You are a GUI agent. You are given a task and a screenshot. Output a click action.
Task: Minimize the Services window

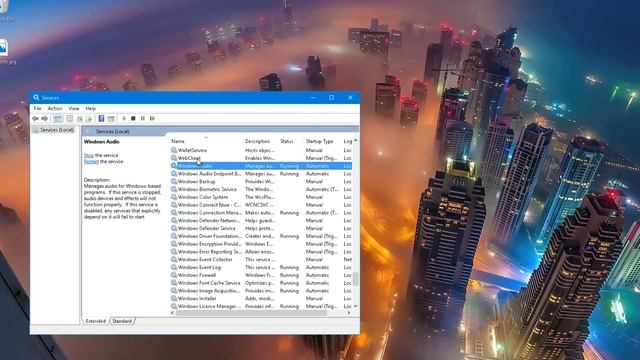[x=313, y=98]
